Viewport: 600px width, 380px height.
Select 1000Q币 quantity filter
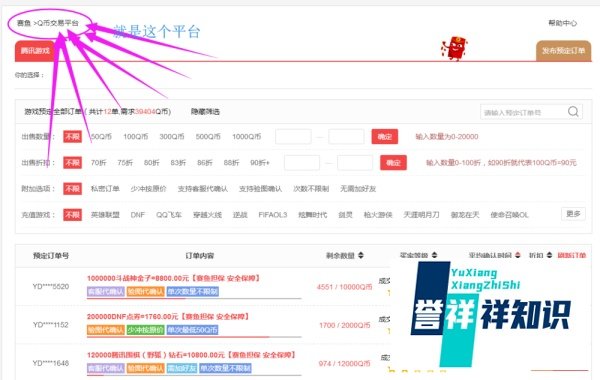click(246, 137)
